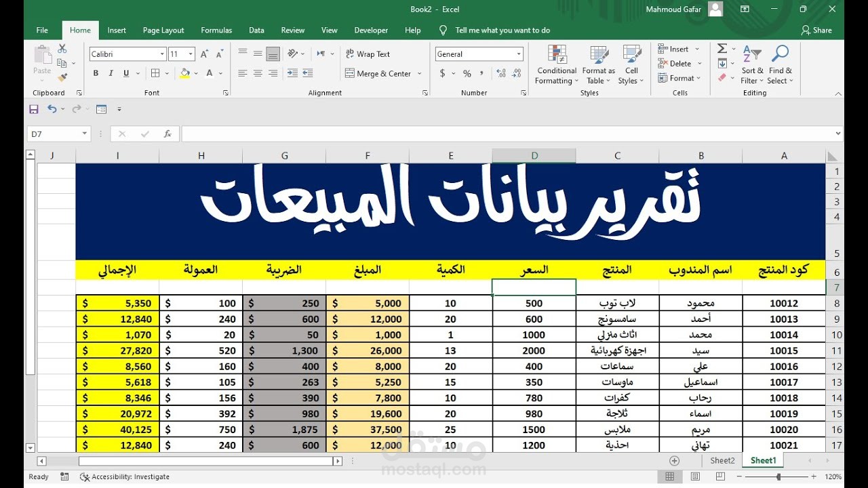Viewport: 868px width, 488px height.
Task: Click Accounting Number Format dollar icon
Action: point(443,73)
